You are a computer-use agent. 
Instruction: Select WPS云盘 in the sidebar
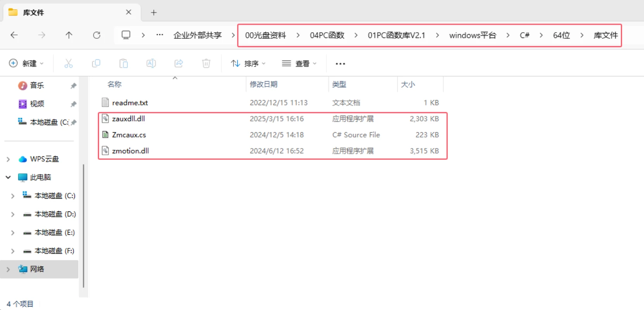(x=44, y=159)
